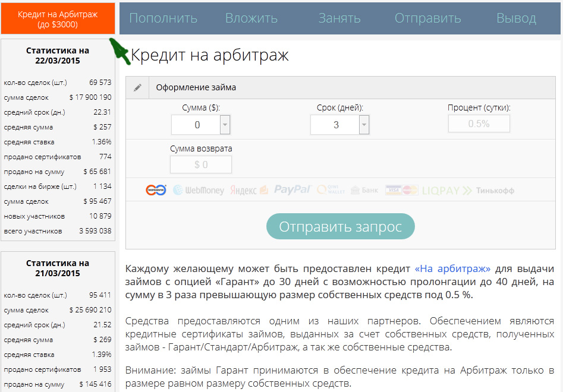Click the продано сертификатов value 774
This screenshot has width=563, height=392.
[106, 157]
